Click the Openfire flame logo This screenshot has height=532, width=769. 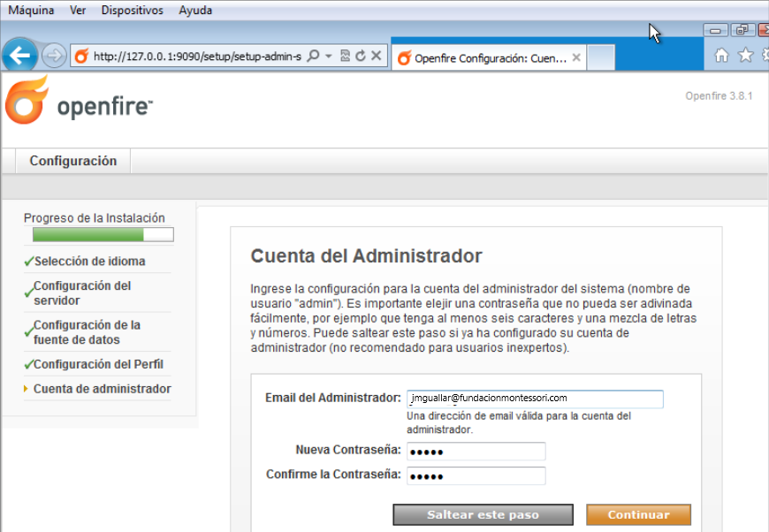[27, 100]
